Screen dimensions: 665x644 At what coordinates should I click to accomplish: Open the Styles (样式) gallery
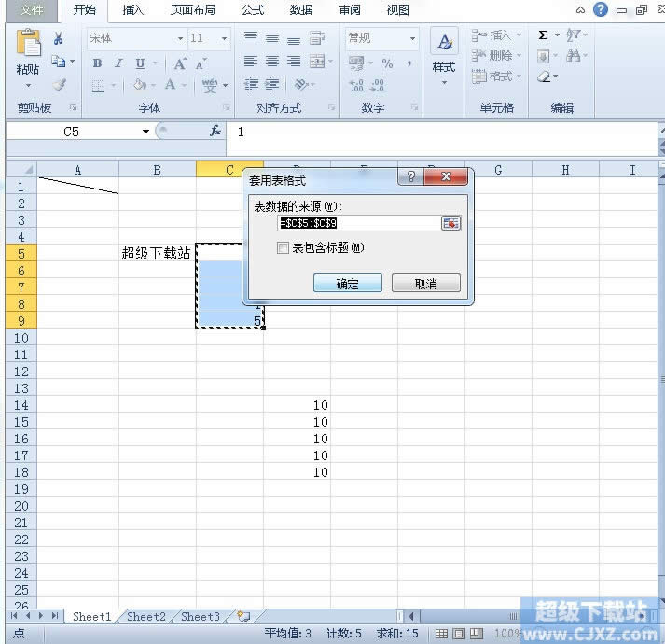[x=444, y=56]
